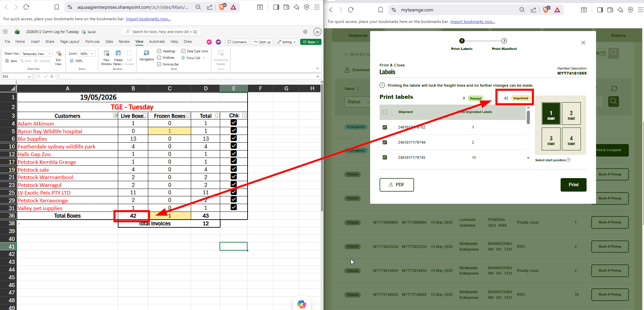Uncheck shipment 2401017179749 checkbox
This screenshot has height=310, width=644.
[x=385, y=142]
